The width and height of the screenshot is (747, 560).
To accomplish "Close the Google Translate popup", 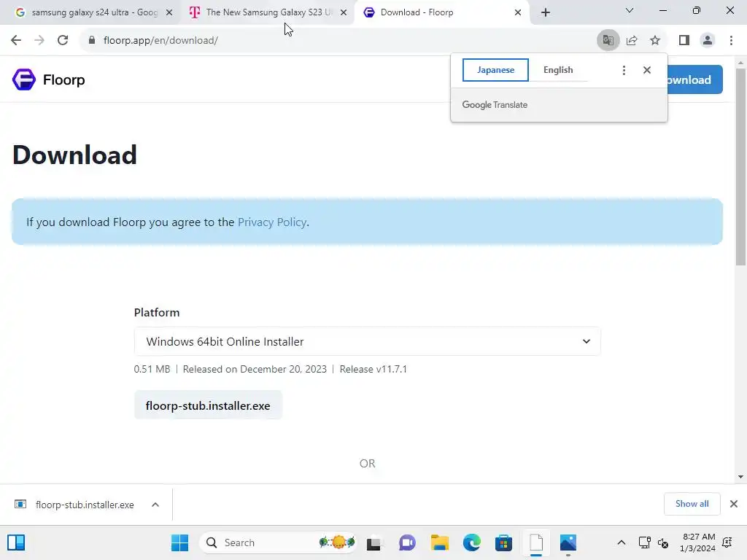I will pyautogui.click(x=646, y=70).
